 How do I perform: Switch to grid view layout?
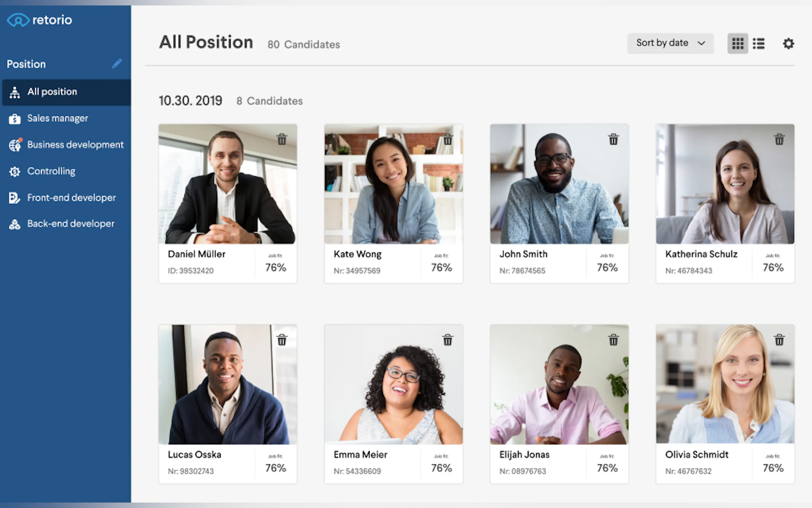pyautogui.click(x=738, y=43)
